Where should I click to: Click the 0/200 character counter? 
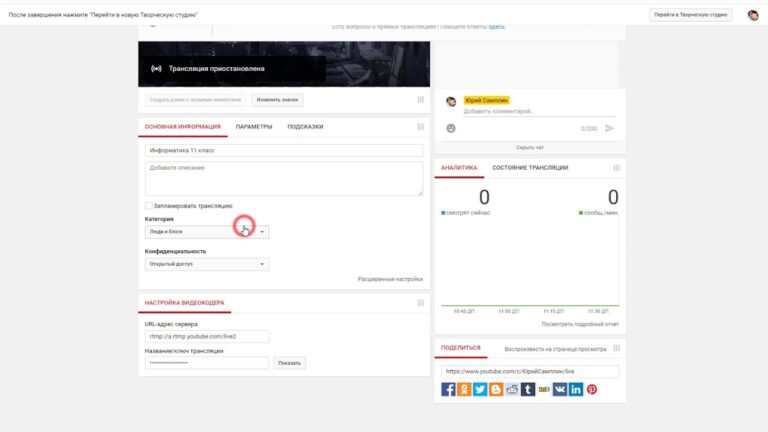(x=589, y=129)
